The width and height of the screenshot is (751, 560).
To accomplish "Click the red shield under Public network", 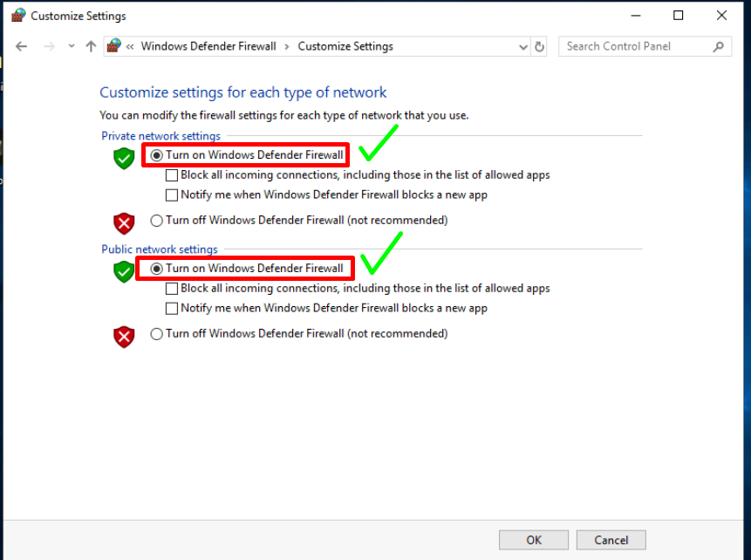I will tap(124, 336).
